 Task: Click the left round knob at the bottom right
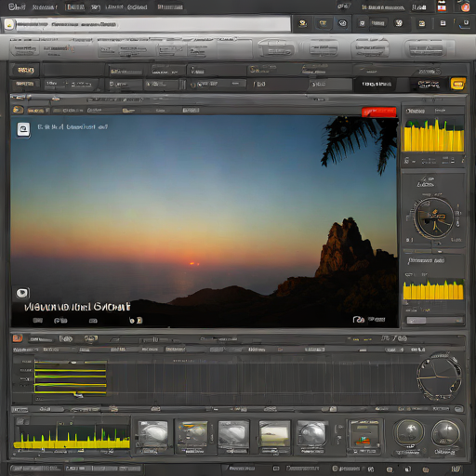point(409,434)
